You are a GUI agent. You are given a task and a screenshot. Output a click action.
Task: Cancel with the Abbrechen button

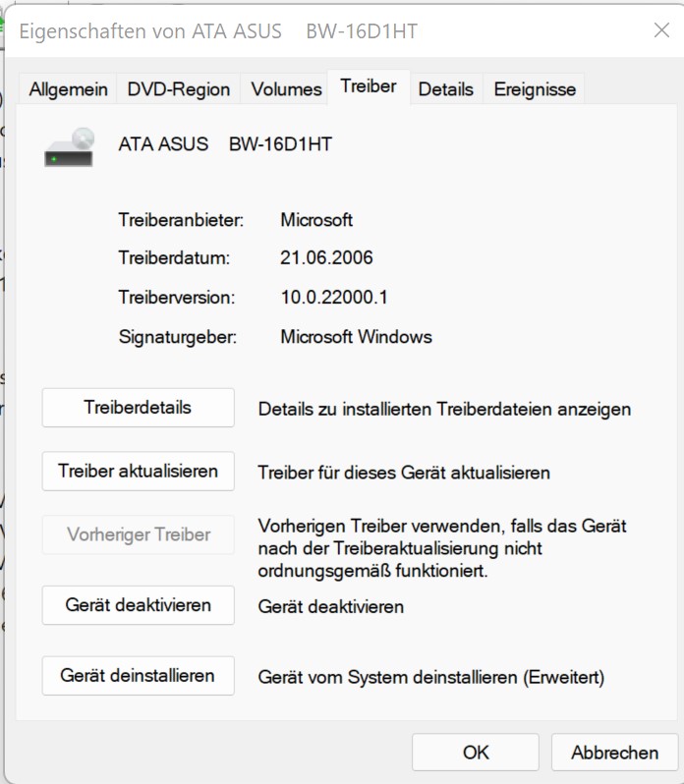pos(614,752)
